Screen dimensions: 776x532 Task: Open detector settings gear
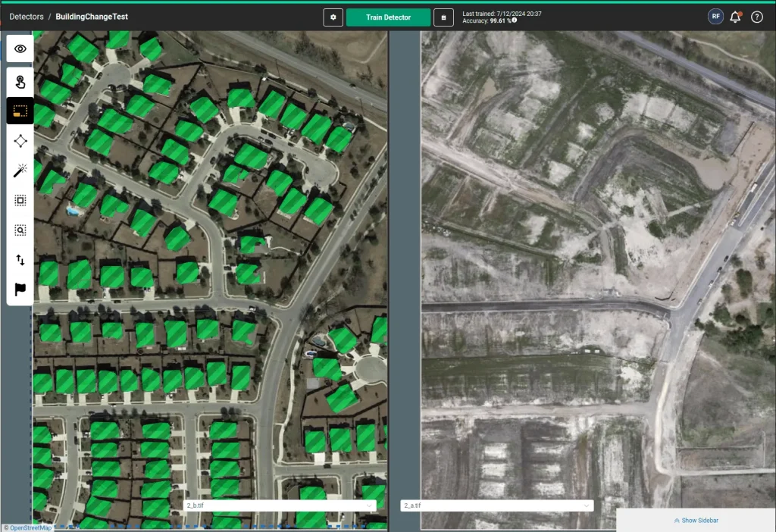click(333, 17)
